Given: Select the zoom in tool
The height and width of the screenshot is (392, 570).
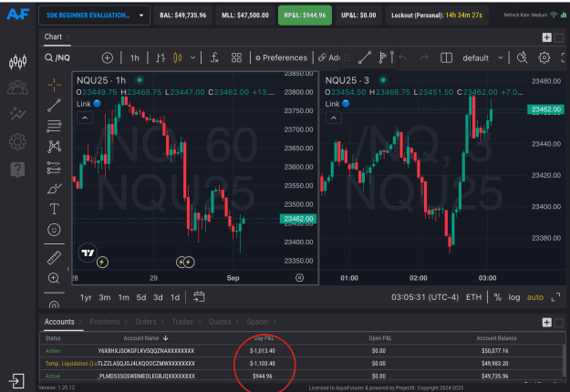Looking at the screenshot, I should click(x=54, y=278).
